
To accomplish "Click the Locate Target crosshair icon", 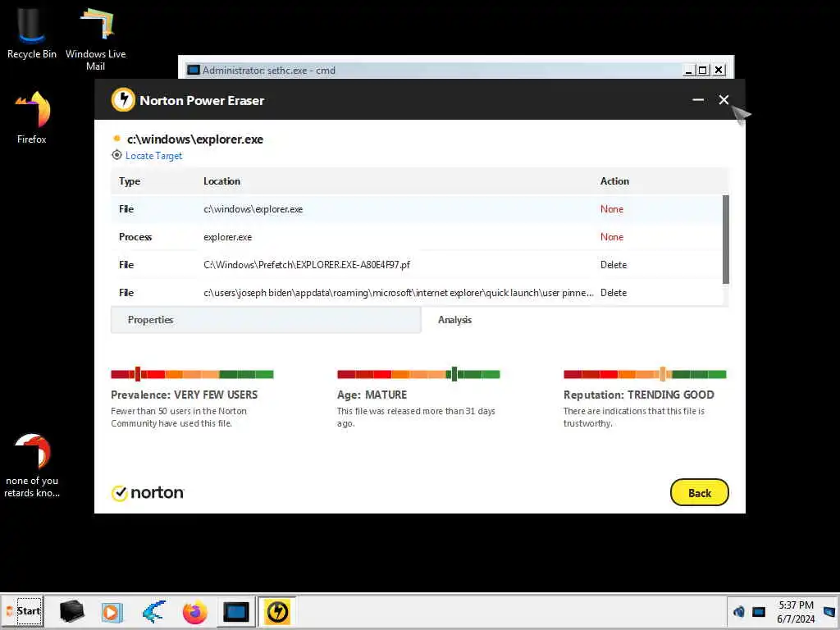I will pyautogui.click(x=116, y=155).
